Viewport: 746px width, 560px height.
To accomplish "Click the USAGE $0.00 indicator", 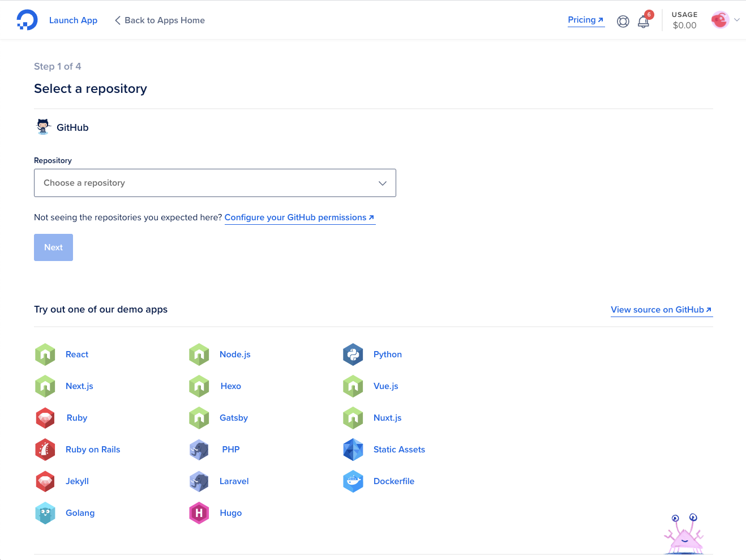I will 684,20.
